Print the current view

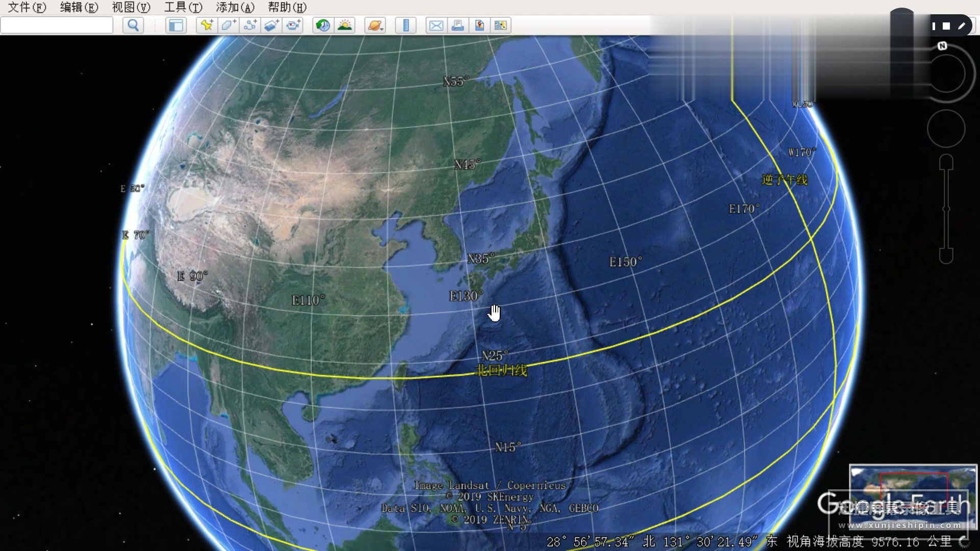click(x=458, y=25)
